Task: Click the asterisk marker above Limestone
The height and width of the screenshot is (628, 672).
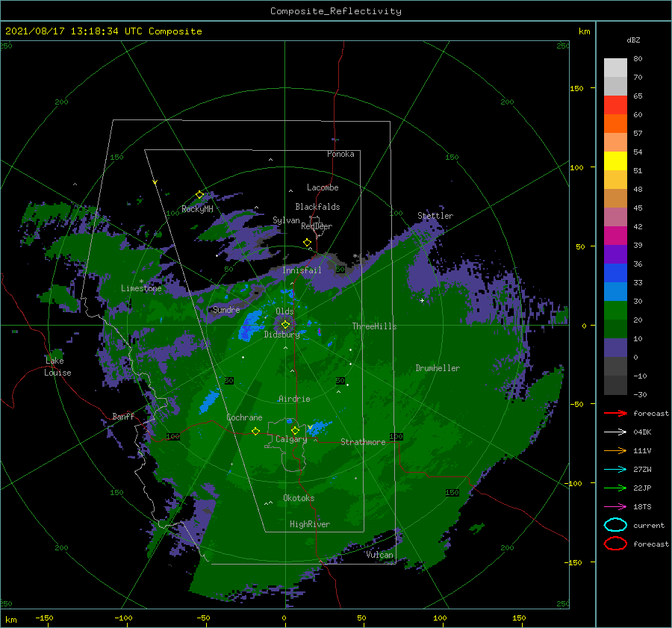Action: tap(141, 282)
